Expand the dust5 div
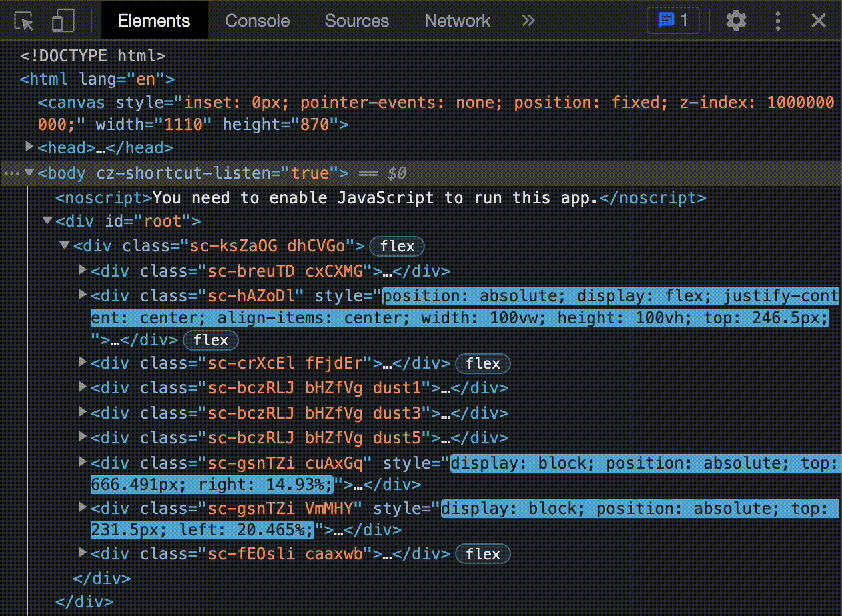The width and height of the screenshot is (842, 616). coord(83,436)
